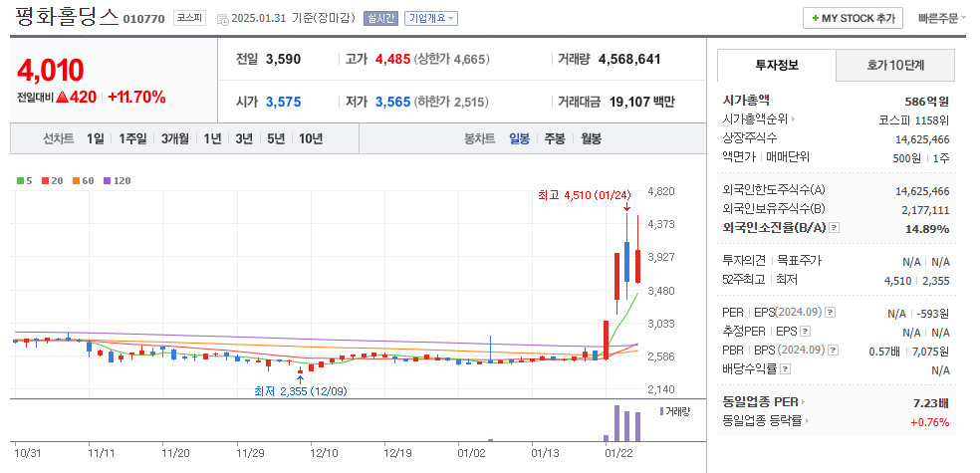
Task: Click the help icon next to PER EPS(2024.09)
Action: (x=830, y=312)
